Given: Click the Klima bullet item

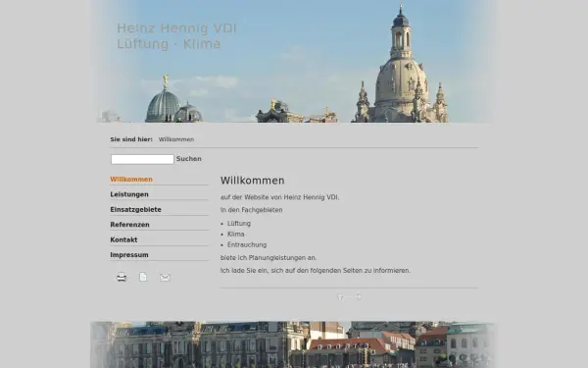Looking at the screenshot, I should (x=236, y=234).
